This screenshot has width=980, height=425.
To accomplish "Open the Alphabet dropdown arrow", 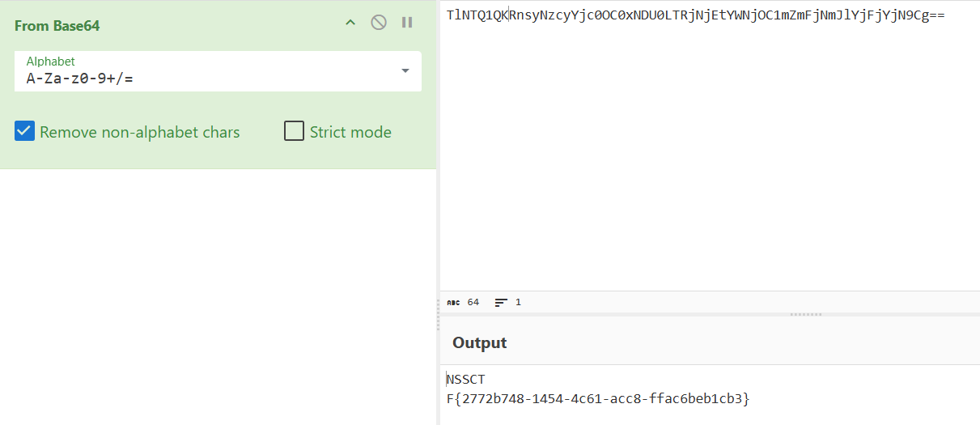I will tap(405, 71).
